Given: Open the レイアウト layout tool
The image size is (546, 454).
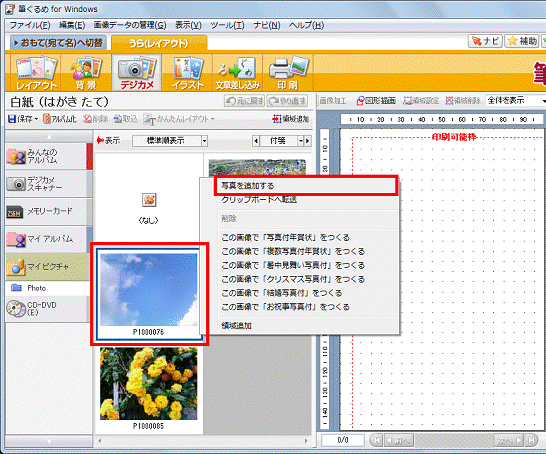Looking at the screenshot, I should 36,73.
